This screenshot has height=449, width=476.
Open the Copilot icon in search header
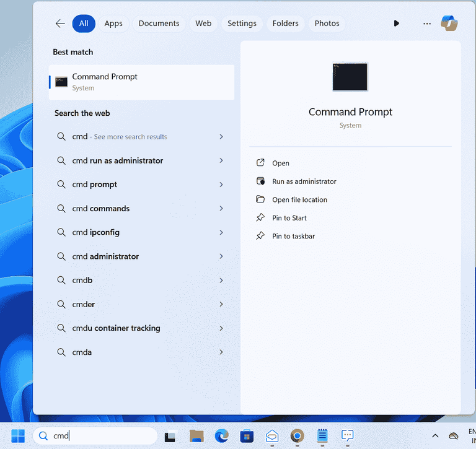449,24
